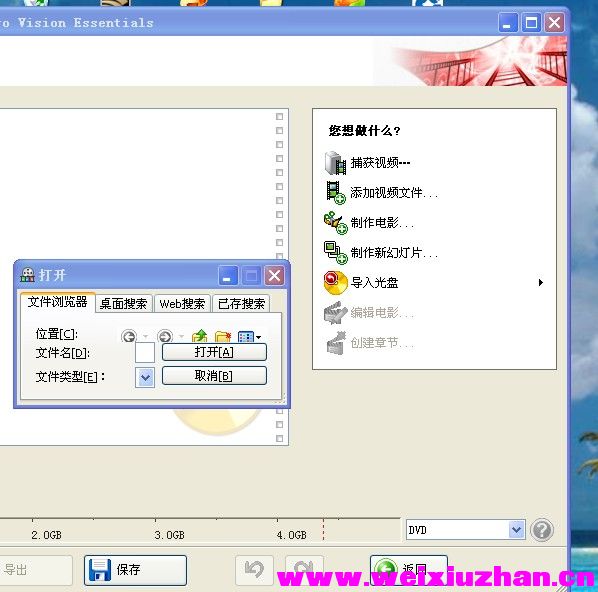Click the Save button (保存)

(x=135, y=570)
